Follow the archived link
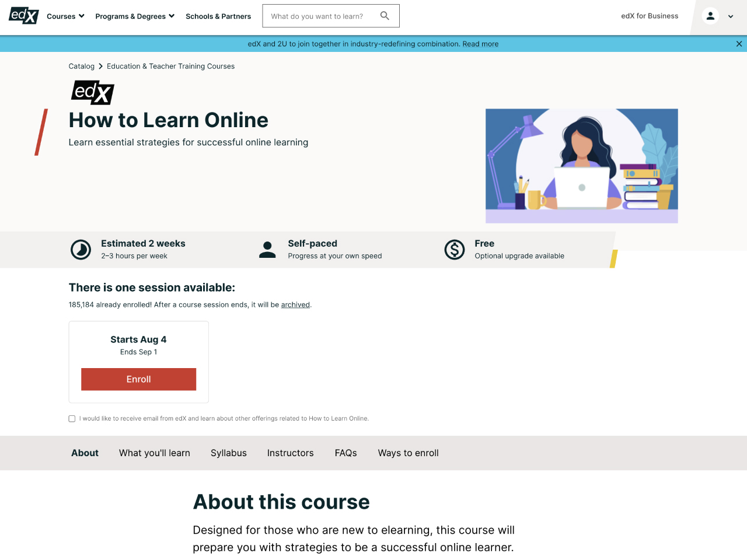 [295, 304]
